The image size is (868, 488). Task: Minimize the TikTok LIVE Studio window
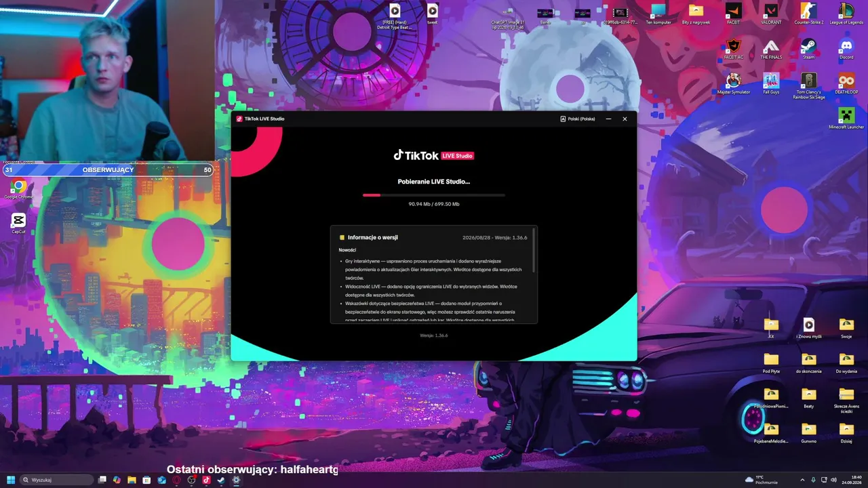point(608,119)
